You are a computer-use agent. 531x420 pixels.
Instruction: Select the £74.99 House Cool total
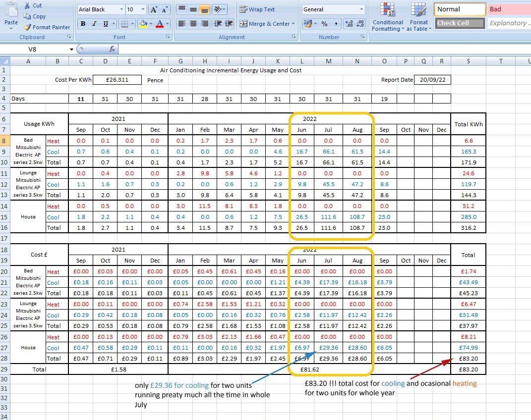469,348
